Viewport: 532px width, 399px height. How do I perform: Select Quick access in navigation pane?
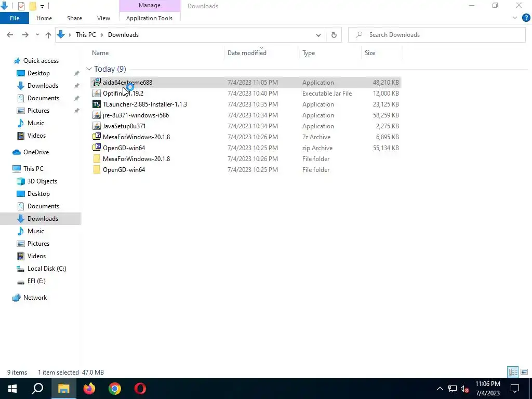click(41, 61)
